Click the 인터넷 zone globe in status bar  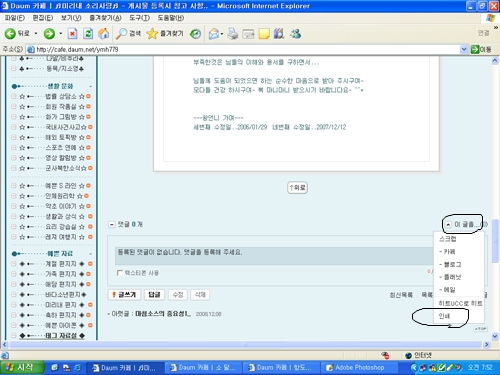coord(408,355)
